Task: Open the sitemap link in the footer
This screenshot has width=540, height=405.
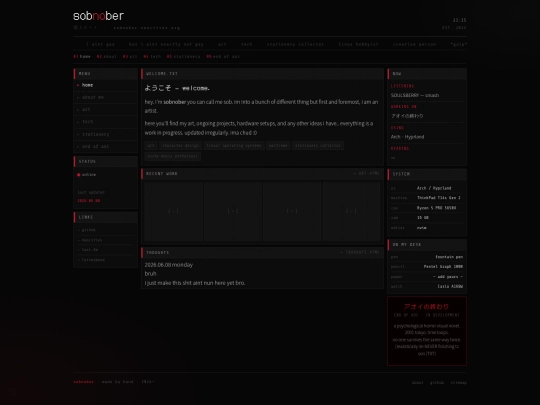Action: tap(458, 383)
